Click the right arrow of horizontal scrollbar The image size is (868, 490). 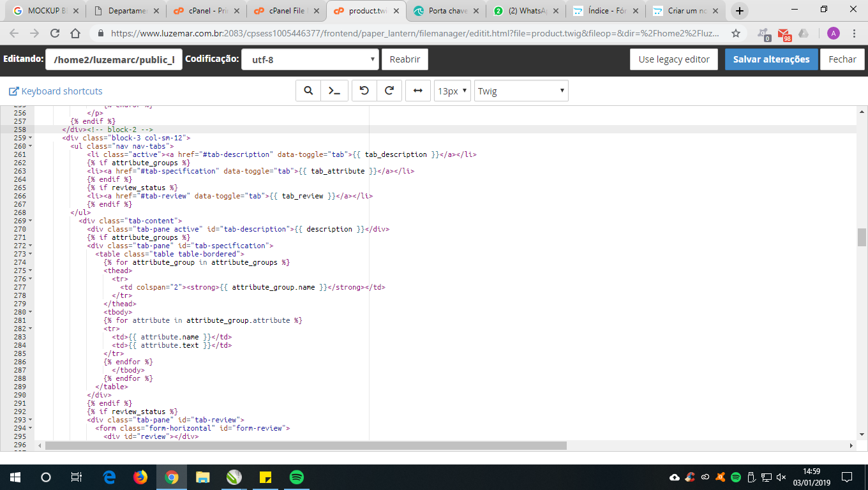[x=851, y=445]
